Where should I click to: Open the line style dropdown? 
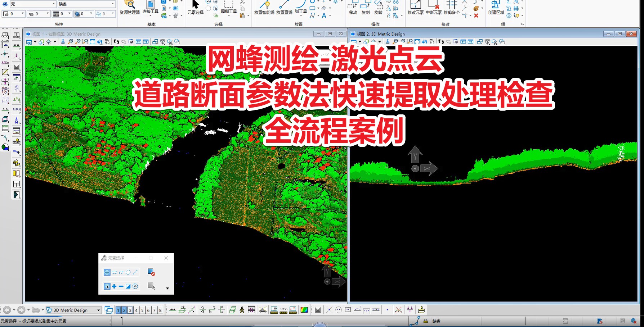(39, 14)
